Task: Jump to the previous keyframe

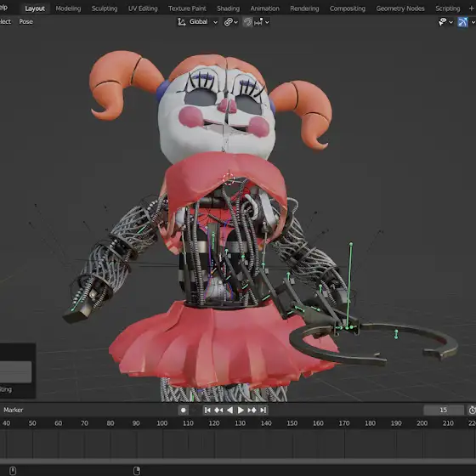Action: coord(218,410)
